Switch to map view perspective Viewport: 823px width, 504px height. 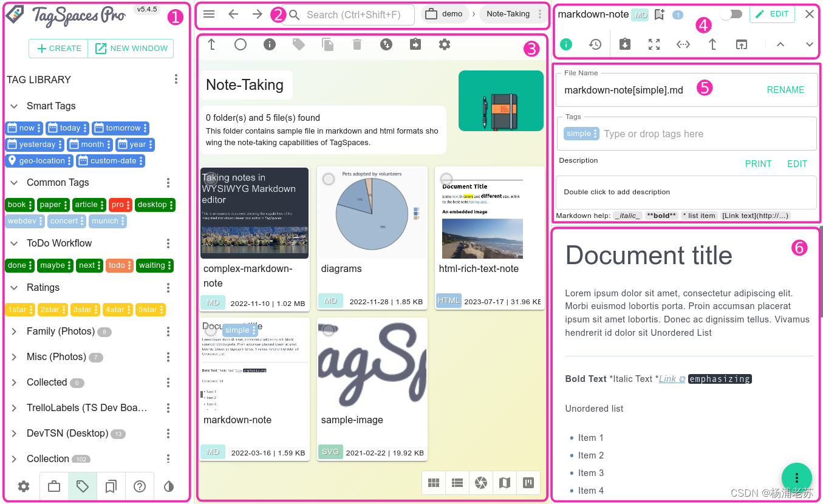tap(505, 483)
